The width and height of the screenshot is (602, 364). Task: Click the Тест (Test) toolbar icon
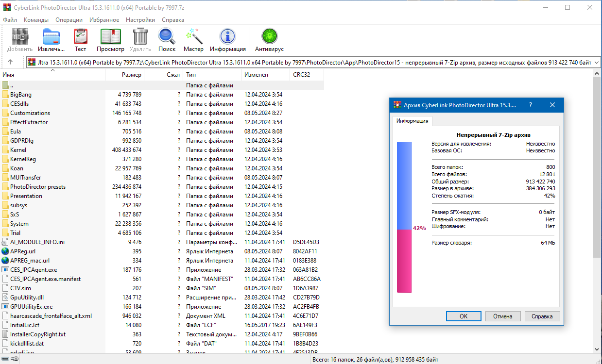(80, 36)
